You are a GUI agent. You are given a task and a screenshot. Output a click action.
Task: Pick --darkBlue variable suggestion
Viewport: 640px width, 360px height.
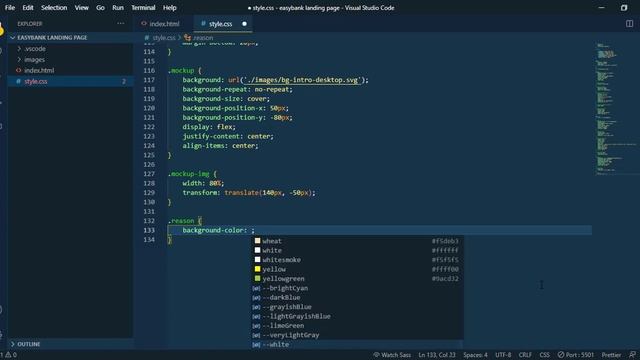point(357,297)
